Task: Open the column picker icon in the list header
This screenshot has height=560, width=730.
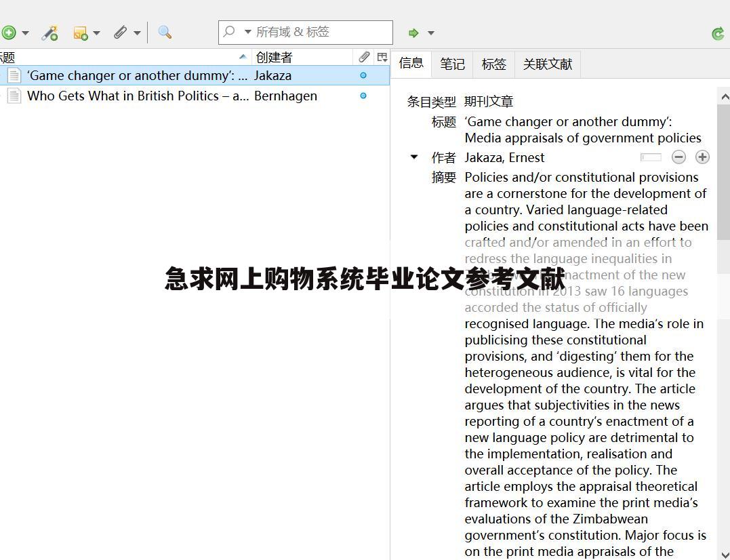Action: coord(382,57)
